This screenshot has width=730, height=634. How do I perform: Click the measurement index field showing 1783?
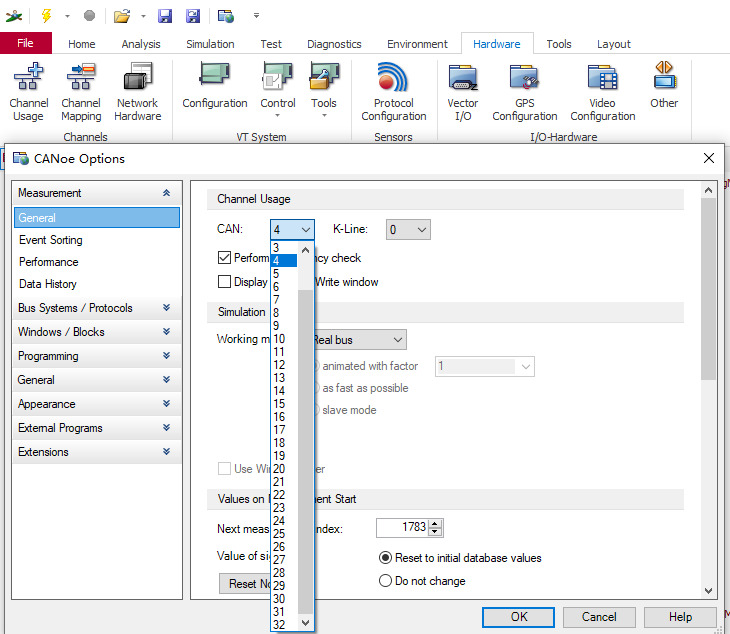coord(402,527)
